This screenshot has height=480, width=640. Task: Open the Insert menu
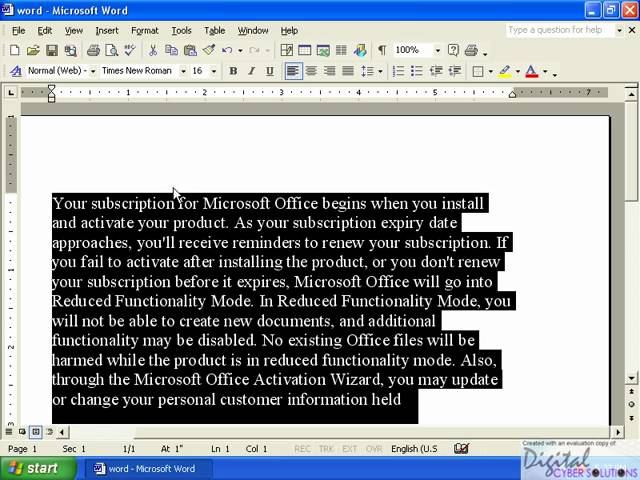107,31
